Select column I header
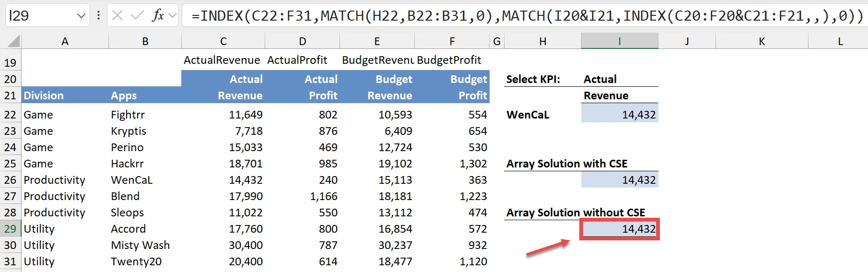 tap(619, 42)
